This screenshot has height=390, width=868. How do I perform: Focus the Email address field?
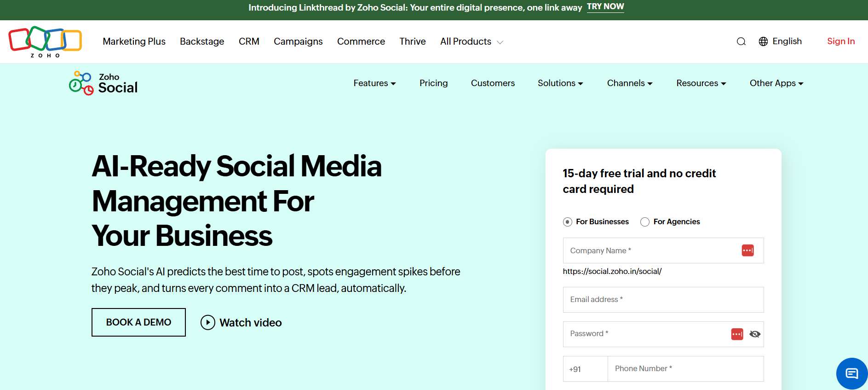tap(663, 300)
